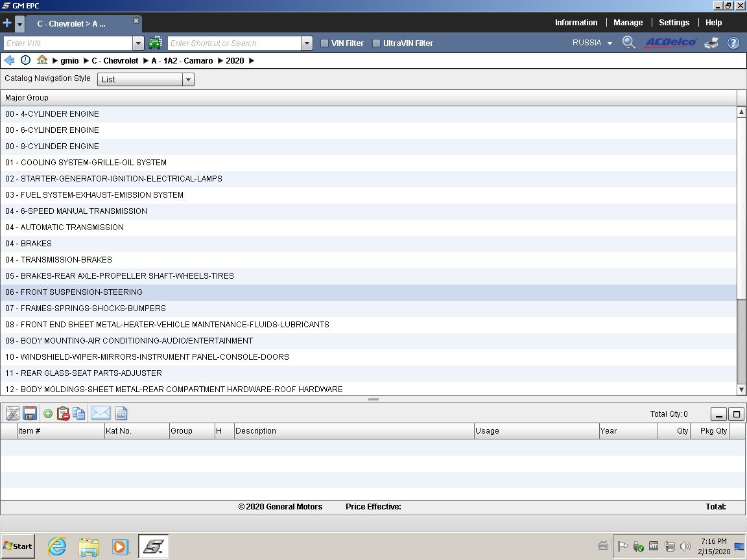Screen dimensions: 747x560
Task: Select 11 - REAR GLASS-SEAT PARTS-ADJUSTER
Action: coord(368,373)
